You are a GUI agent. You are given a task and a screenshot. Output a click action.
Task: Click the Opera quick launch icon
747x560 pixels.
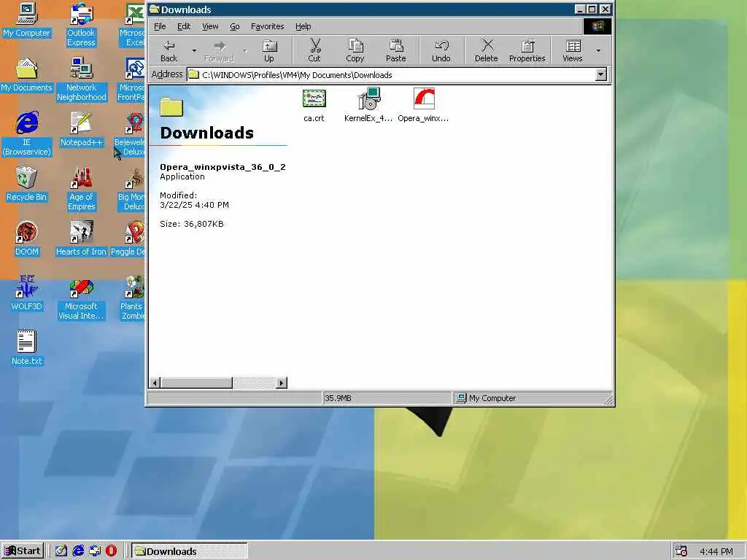[x=111, y=551]
